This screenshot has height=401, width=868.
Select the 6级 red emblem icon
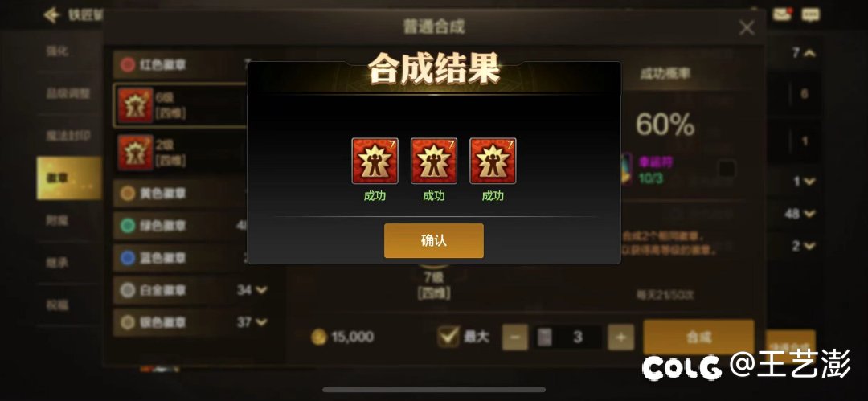click(x=136, y=105)
